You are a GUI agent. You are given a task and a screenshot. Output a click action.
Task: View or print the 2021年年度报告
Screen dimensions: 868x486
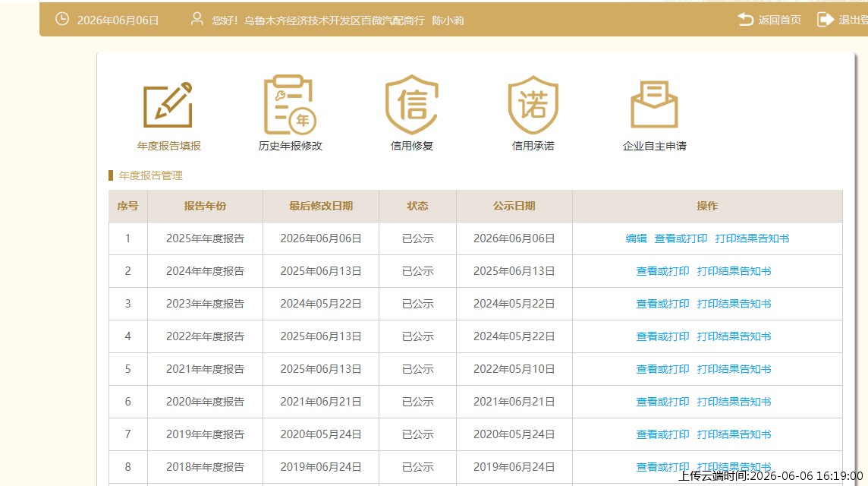[662, 369]
